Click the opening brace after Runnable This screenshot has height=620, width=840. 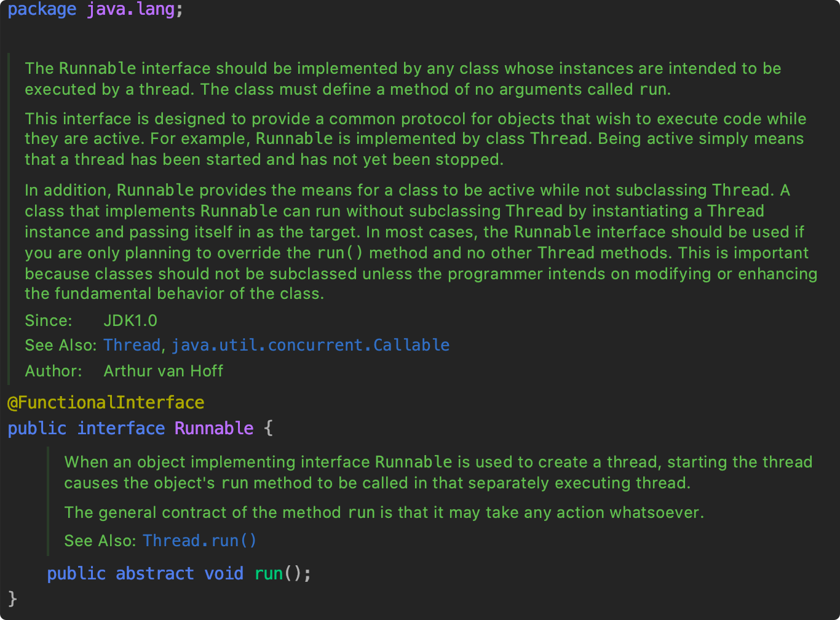coord(268,428)
